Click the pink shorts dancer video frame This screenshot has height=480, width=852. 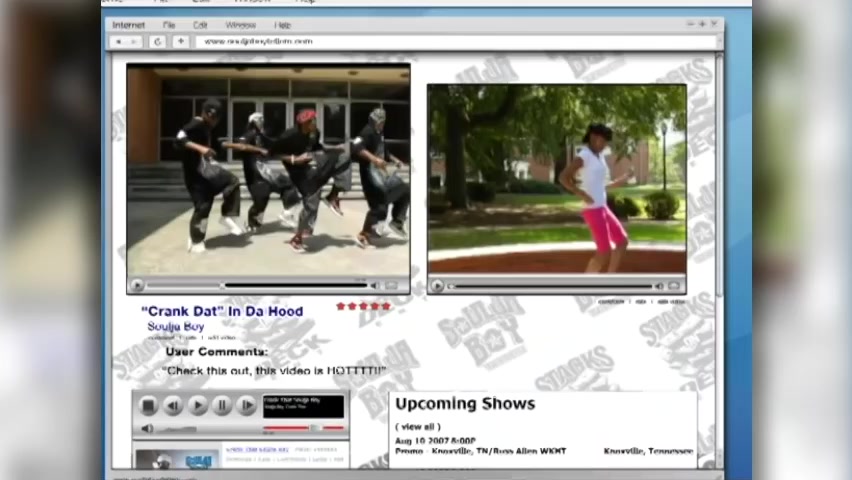[x=556, y=179]
